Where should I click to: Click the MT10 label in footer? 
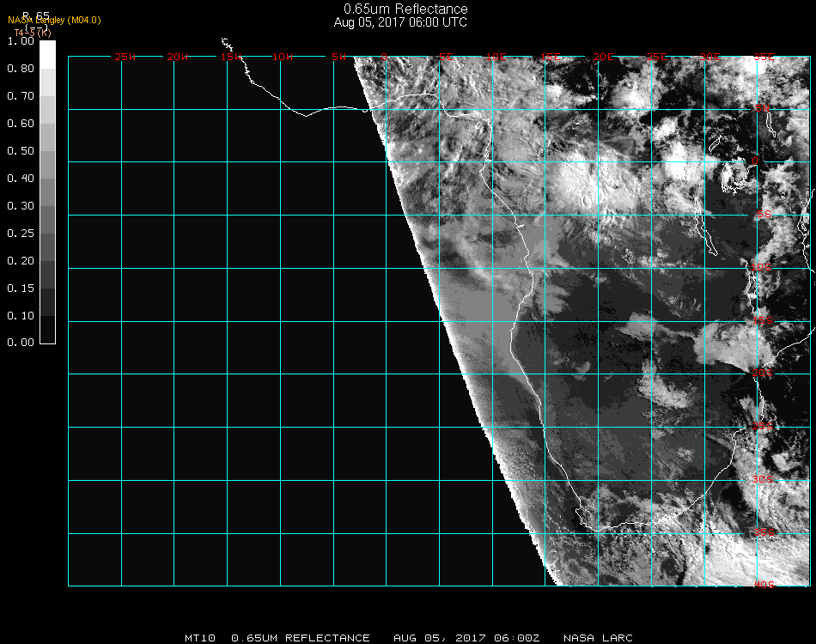(200, 638)
